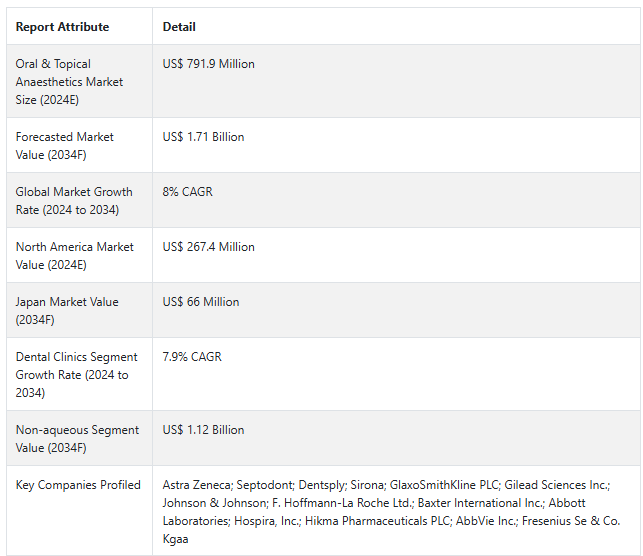Click the US$ 267.4 Million value
643x556 pixels.
tap(208, 247)
